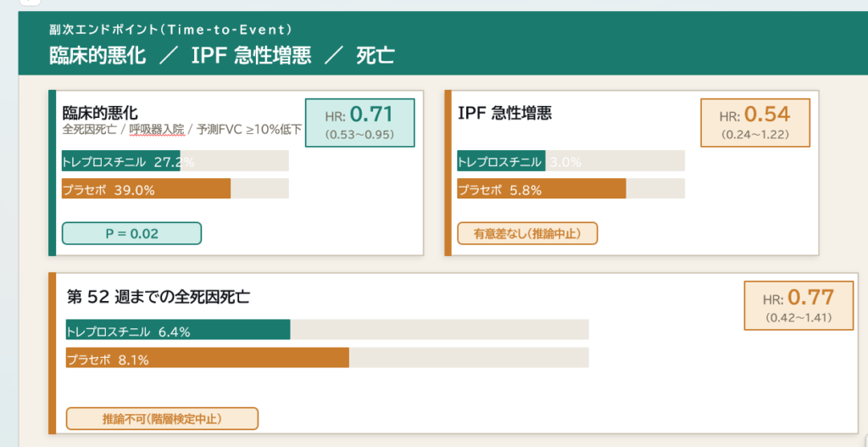Click the 有意差なし(推論中止) badge

tap(527, 233)
